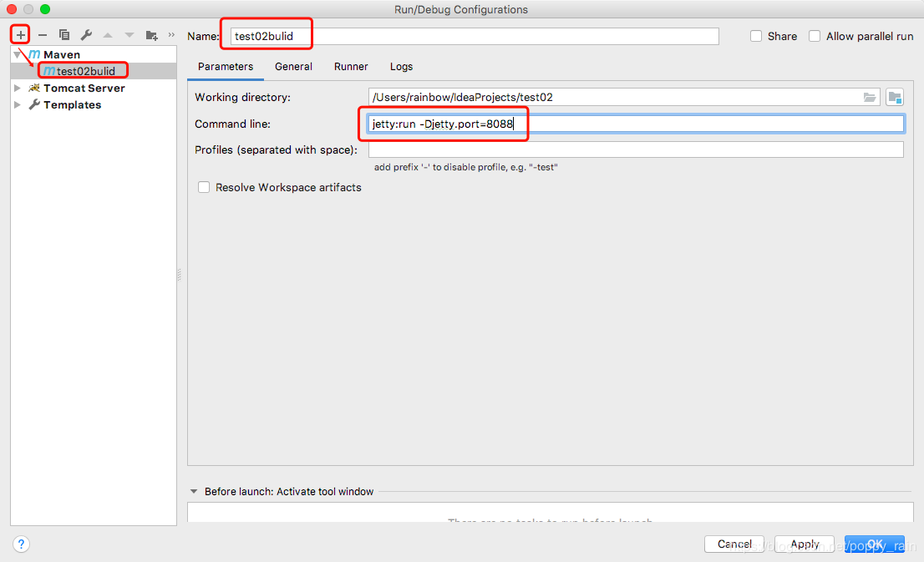924x562 pixels.
Task: Expand the Templates node
Action: pos(18,104)
